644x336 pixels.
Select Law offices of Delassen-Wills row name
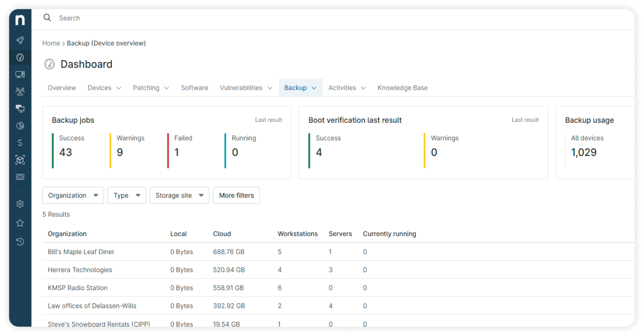(x=92, y=306)
